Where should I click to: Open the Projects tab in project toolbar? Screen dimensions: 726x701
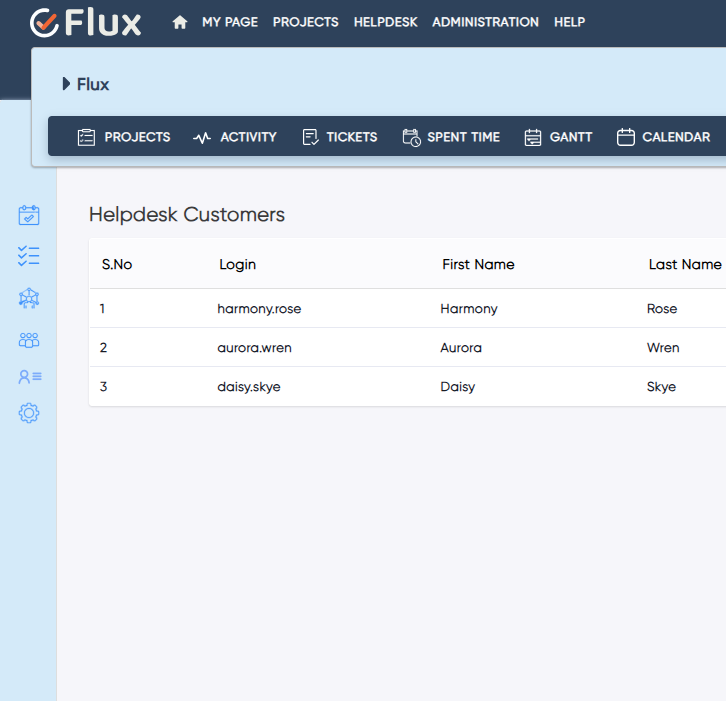coord(124,137)
